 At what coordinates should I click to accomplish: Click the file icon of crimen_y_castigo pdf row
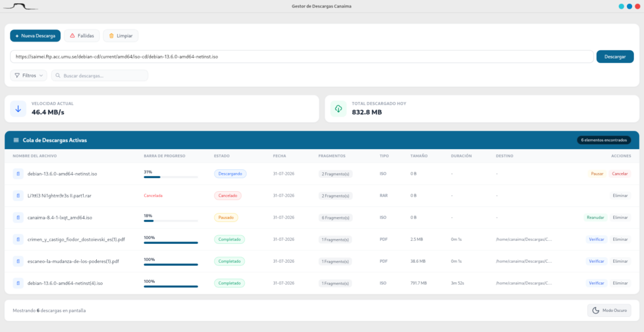point(18,239)
